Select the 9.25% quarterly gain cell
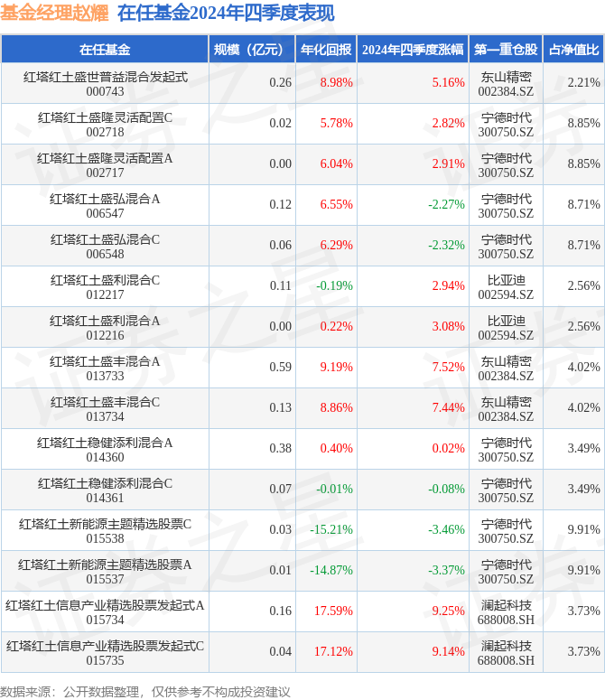This screenshot has height=700, width=605. [448, 611]
